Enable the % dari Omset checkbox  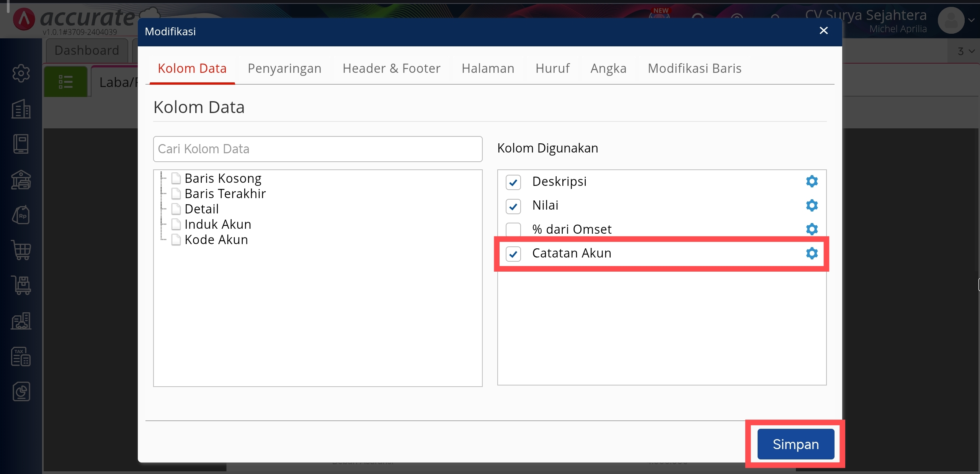(x=513, y=230)
